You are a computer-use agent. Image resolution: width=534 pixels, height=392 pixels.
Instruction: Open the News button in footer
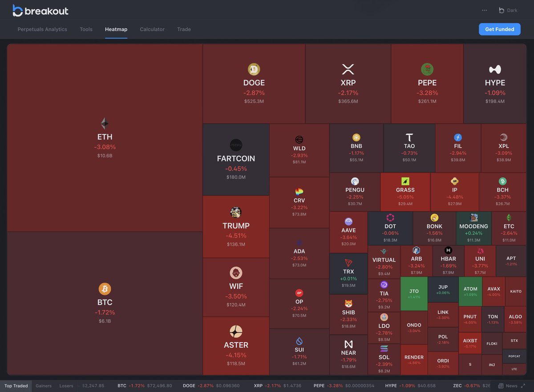[508, 386]
